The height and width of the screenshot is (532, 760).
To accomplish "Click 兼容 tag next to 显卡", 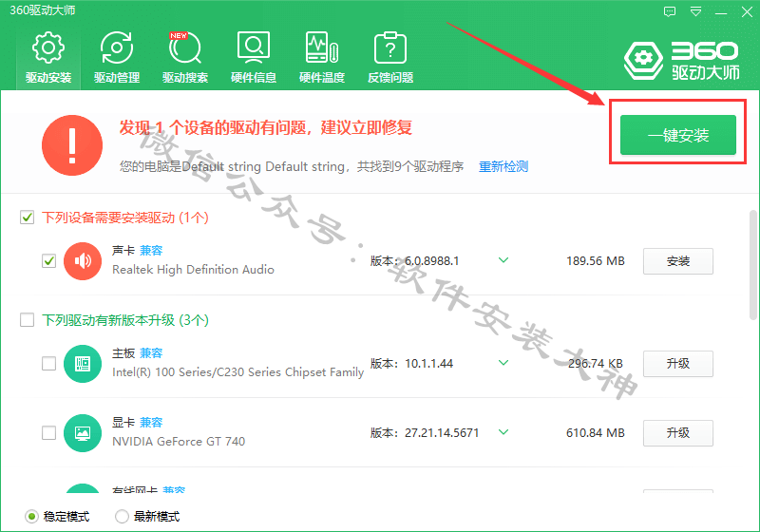I will [151, 423].
